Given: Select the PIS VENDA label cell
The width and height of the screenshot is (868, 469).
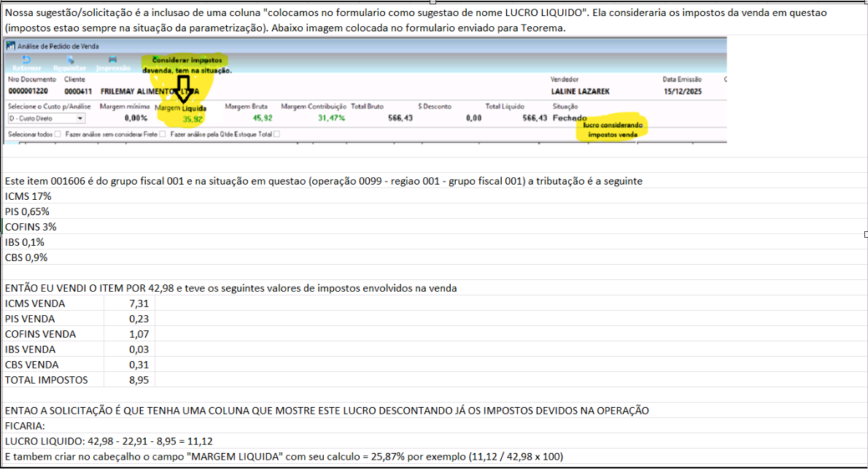Looking at the screenshot, I should tap(53, 319).
